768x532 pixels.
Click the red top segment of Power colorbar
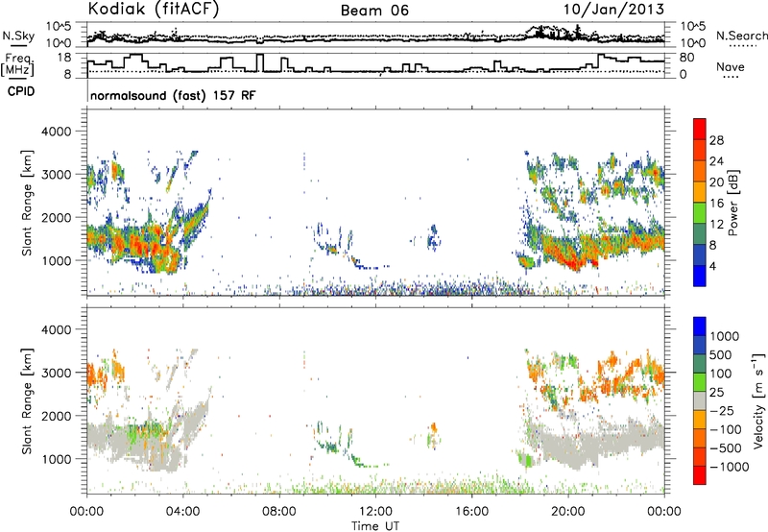(700, 129)
